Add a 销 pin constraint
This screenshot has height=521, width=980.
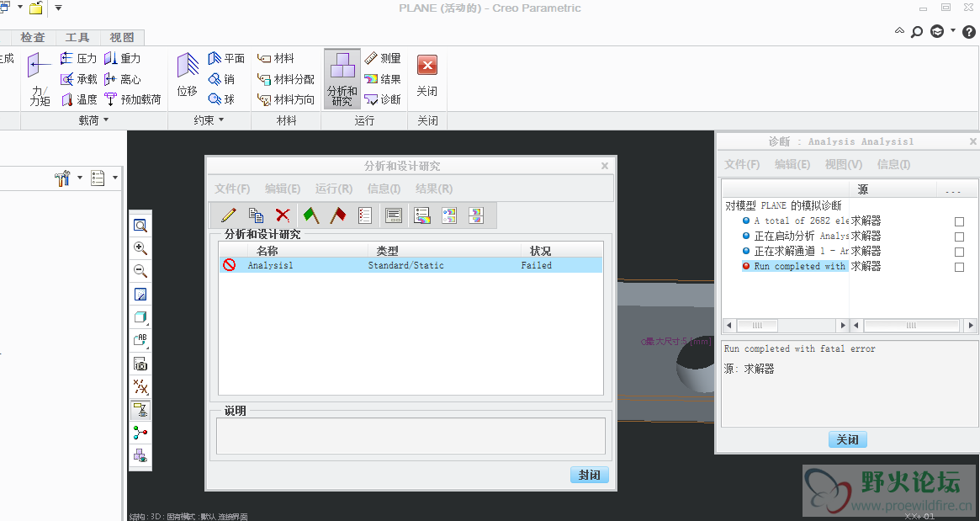click(x=222, y=79)
